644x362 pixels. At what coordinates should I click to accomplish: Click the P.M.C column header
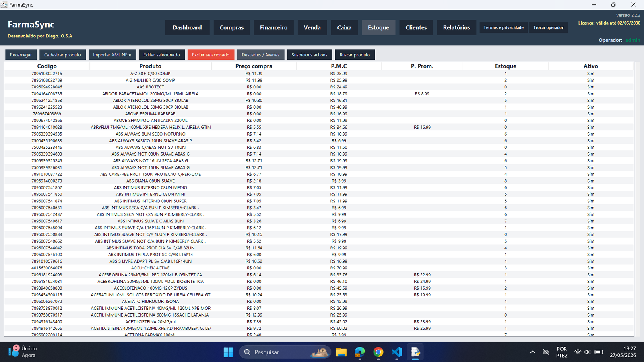(339, 66)
